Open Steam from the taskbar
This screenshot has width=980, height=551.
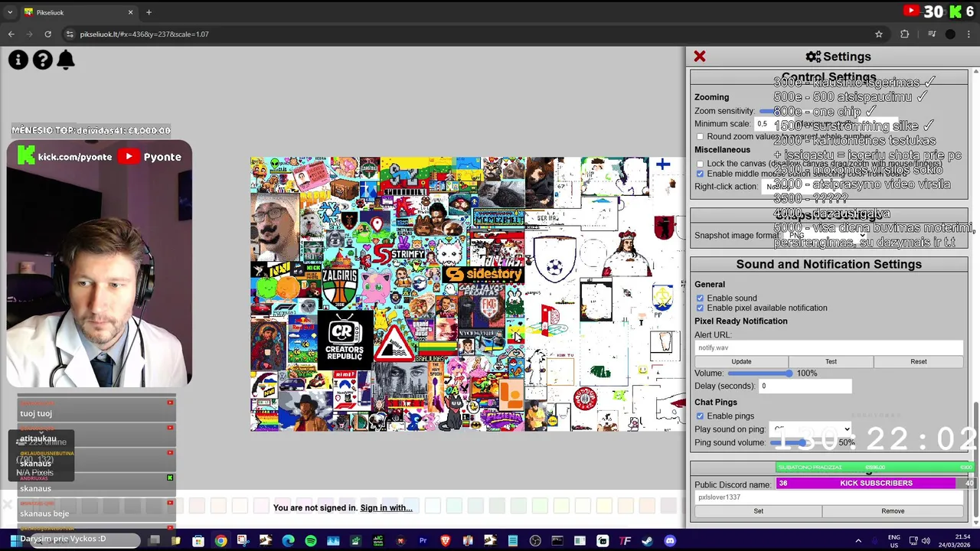(x=647, y=541)
